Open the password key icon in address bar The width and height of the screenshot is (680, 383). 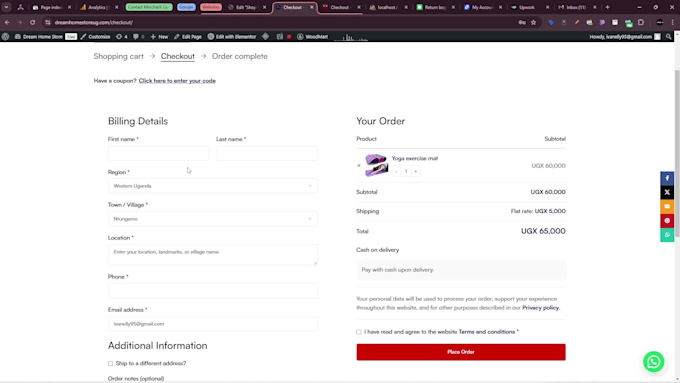522,22
